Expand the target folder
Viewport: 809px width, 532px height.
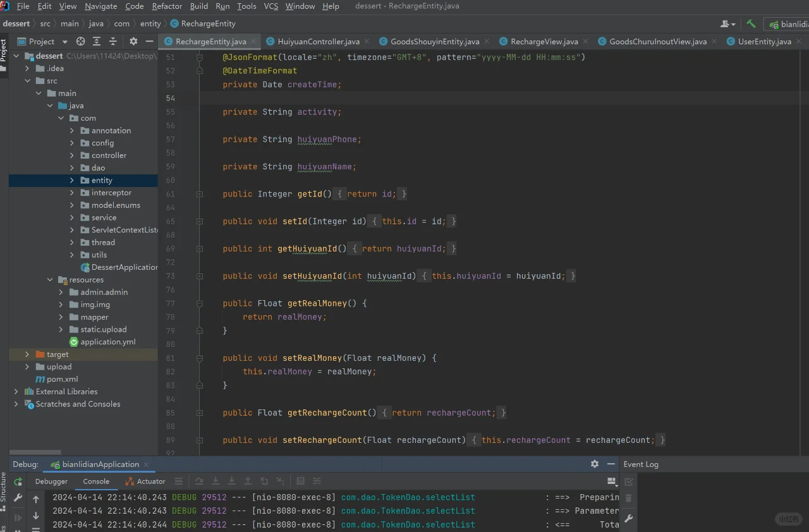point(27,354)
